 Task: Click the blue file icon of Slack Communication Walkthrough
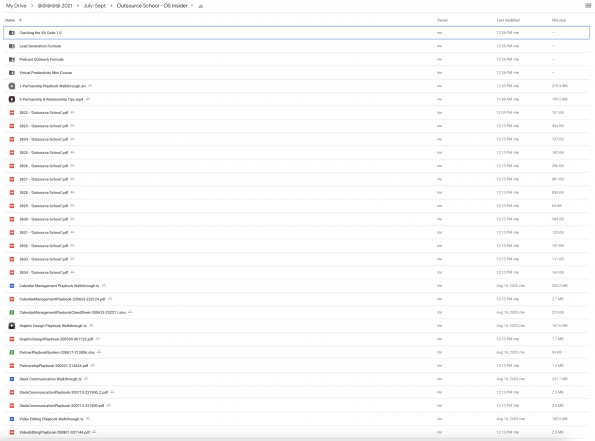tap(12, 379)
